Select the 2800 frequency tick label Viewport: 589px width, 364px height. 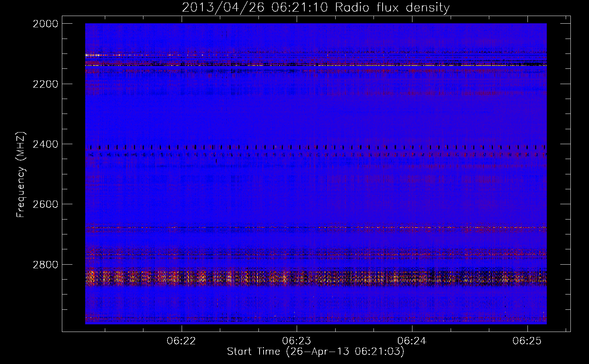tap(46, 265)
